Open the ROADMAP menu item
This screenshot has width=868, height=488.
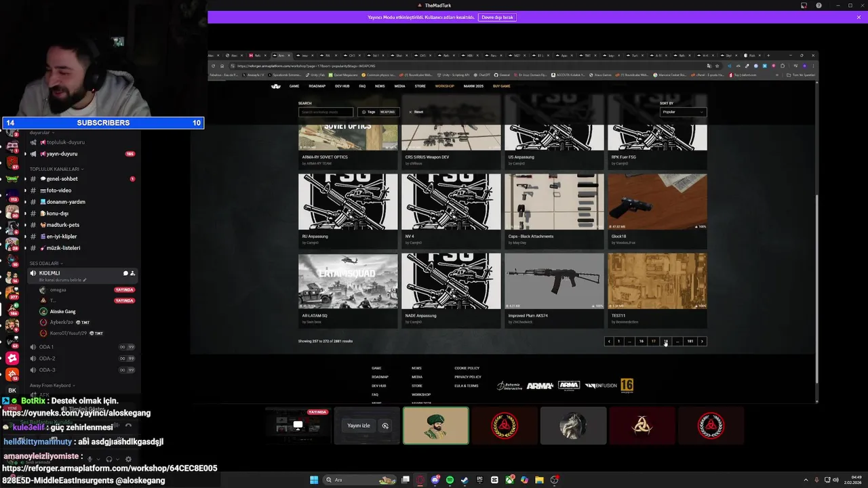(317, 86)
